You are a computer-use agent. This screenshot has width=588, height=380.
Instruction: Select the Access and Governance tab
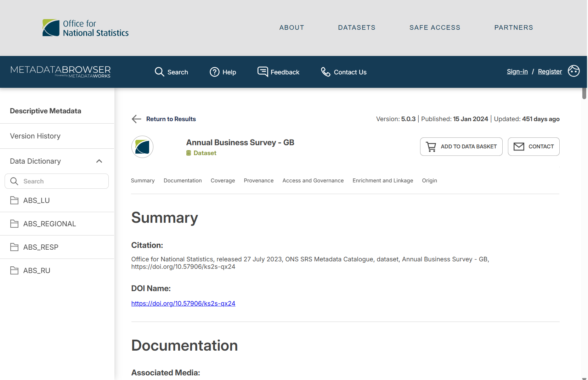(313, 181)
